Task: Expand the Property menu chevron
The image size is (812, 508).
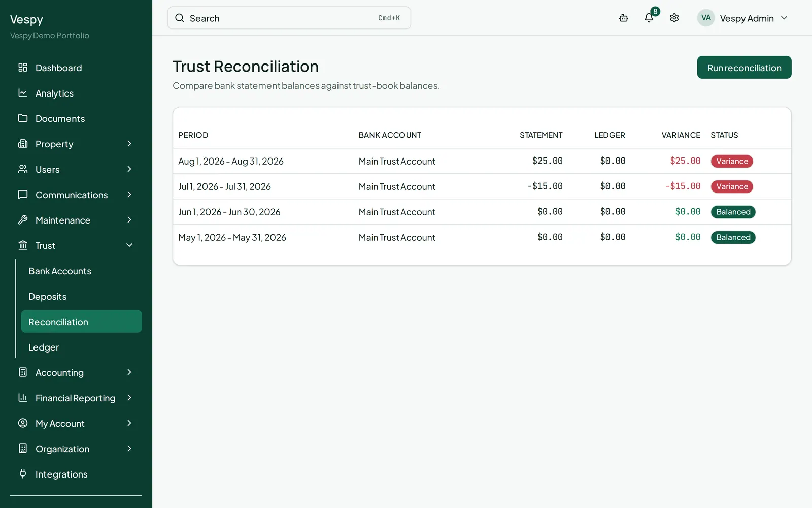Action: [129, 144]
